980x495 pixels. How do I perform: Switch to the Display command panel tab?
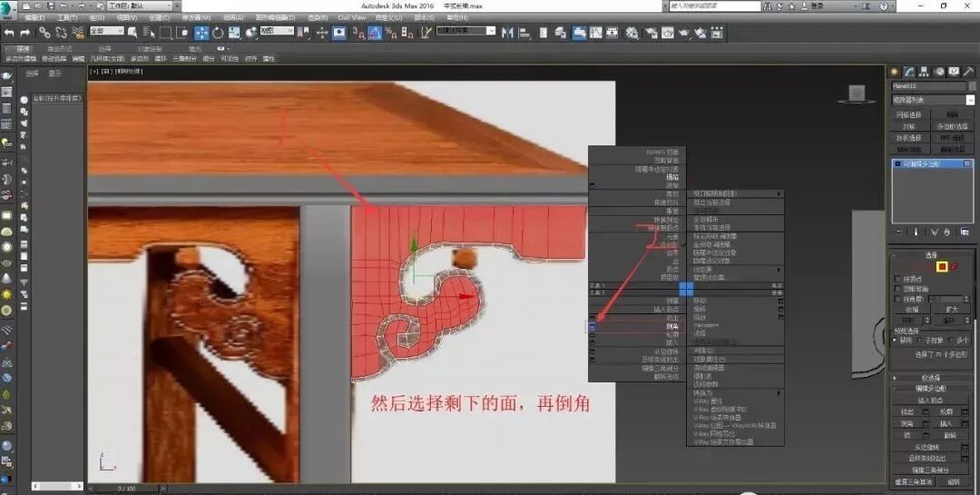click(x=954, y=72)
